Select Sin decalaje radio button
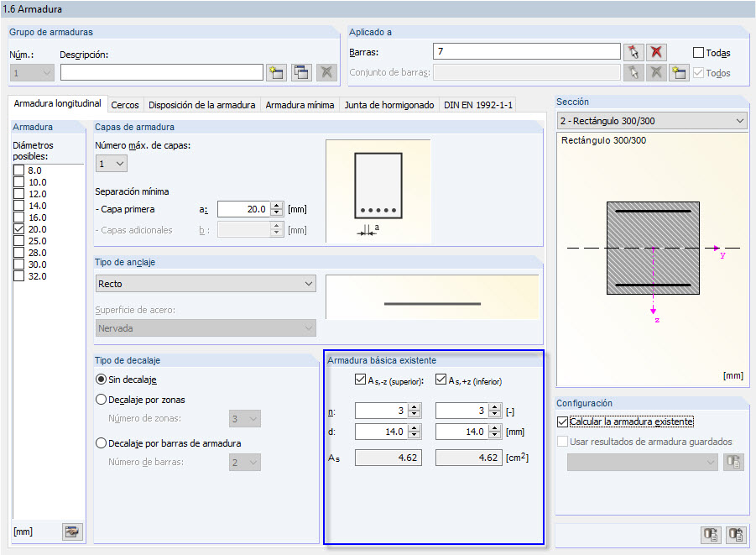This screenshot has height=555, width=756. click(101, 380)
